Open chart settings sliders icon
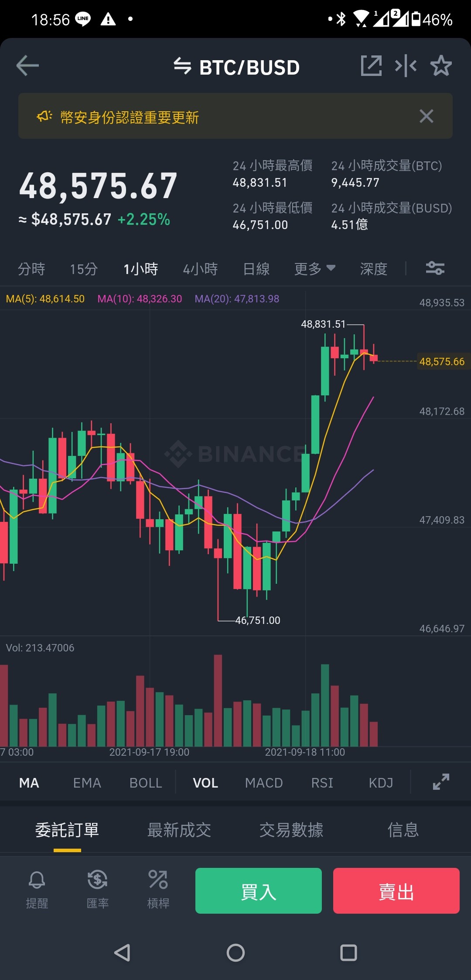The height and width of the screenshot is (980, 471). pos(435,268)
